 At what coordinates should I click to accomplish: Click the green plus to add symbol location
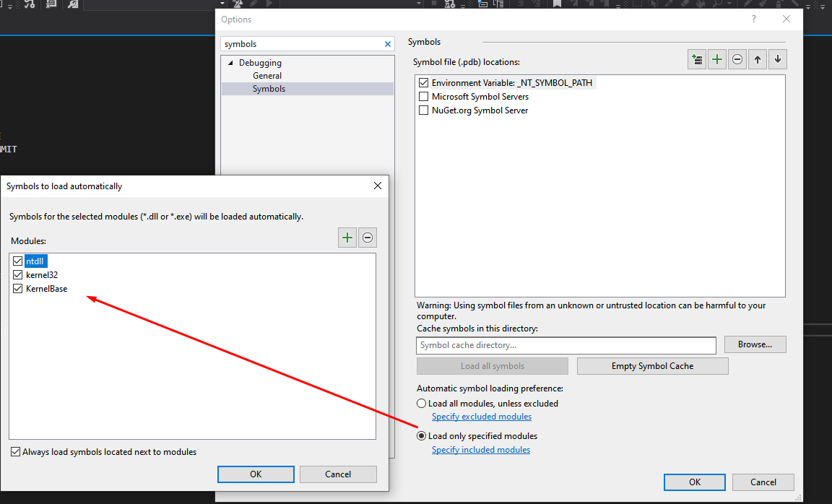[716, 60]
